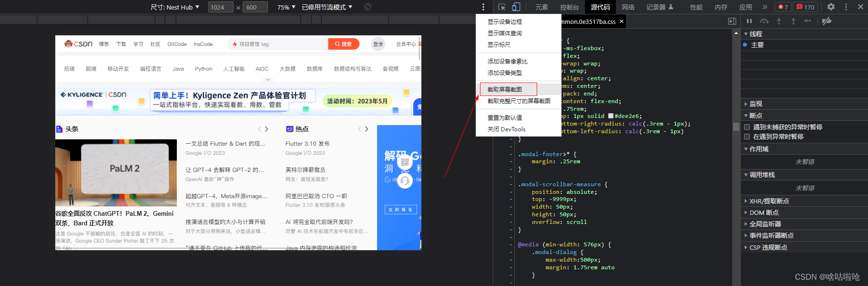Open the device toolbar three-dot options menu

click(x=483, y=7)
